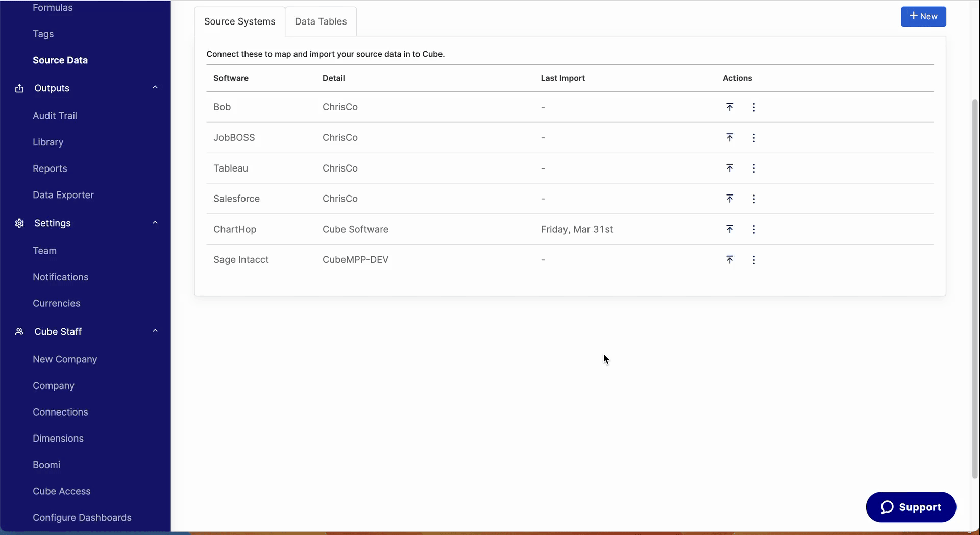The width and height of the screenshot is (980, 535).
Task: Open the three-dot menu for Sage Intacct
Action: pos(754,260)
